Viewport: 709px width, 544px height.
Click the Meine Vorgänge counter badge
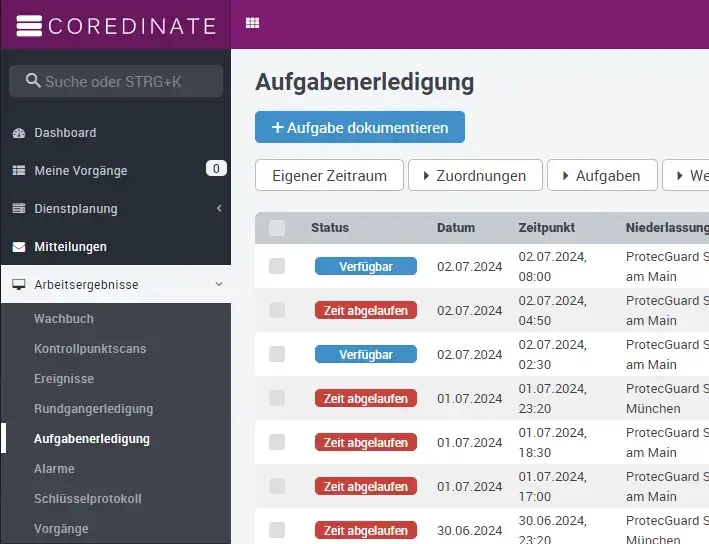(x=216, y=169)
